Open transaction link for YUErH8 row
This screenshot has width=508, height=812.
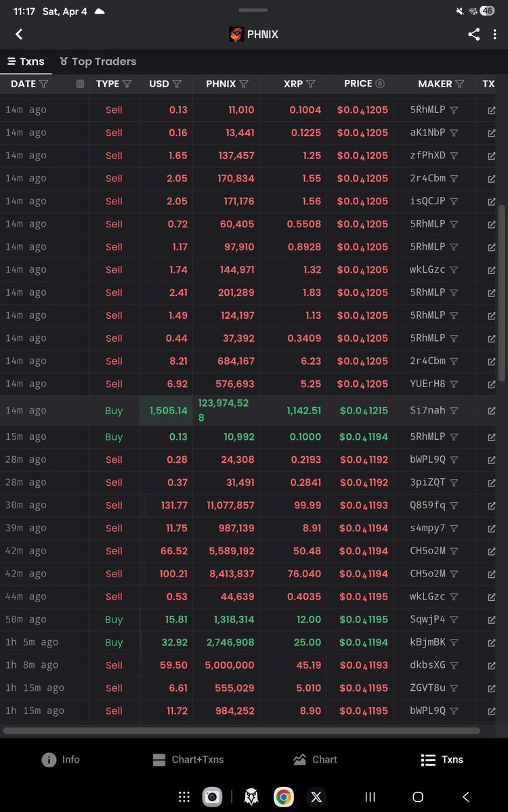point(491,384)
